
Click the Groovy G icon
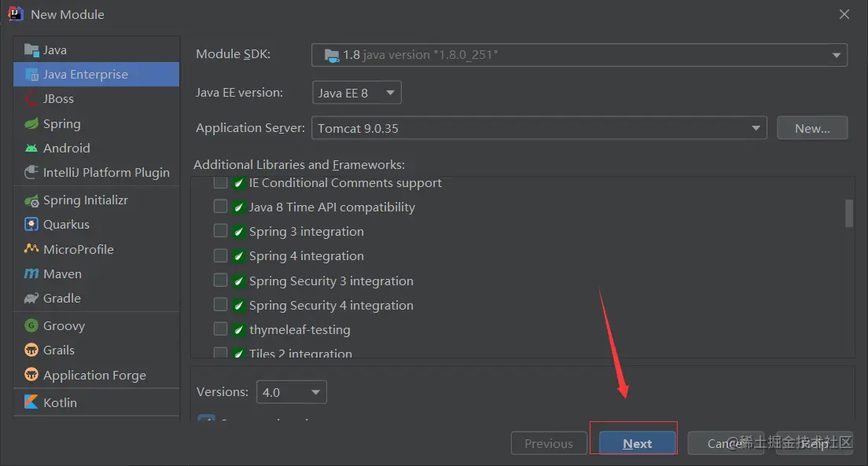tap(31, 325)
